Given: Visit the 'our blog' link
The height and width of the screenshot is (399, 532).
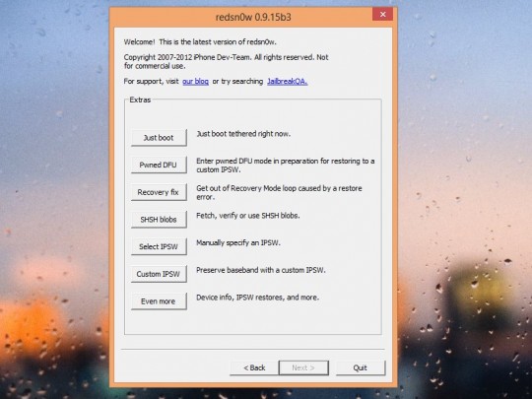Looking at the screenshot, I should pos(195,82).
